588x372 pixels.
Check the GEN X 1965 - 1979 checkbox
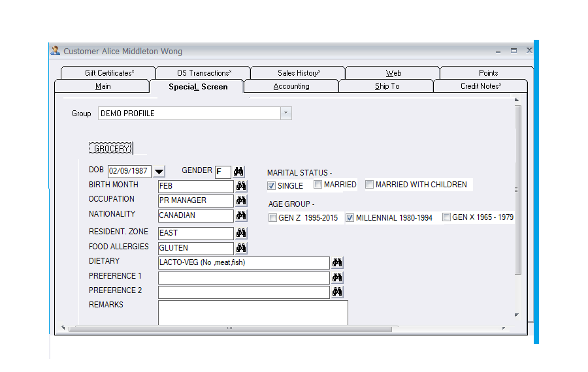click(447, 217)
